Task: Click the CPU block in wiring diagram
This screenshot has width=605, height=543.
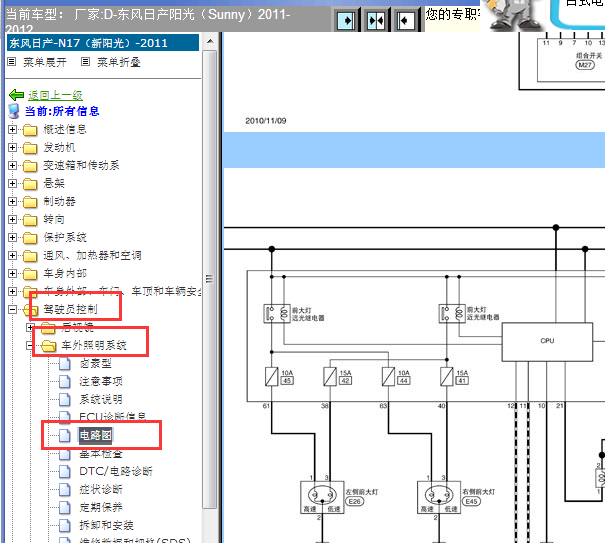Action: (547, 342)
